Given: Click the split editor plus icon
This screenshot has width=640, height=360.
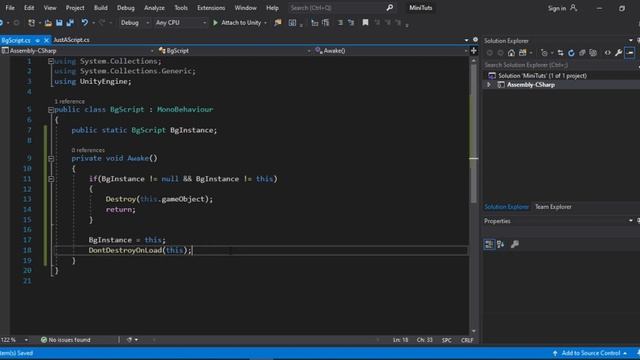Looking at the screenshot, I should [473, 51].
